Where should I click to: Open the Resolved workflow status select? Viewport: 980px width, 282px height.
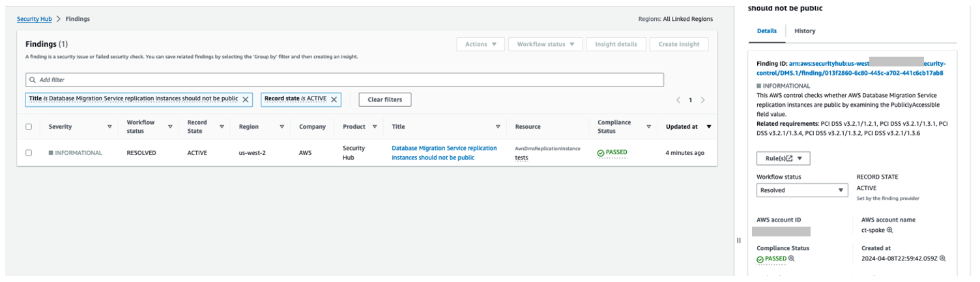[x=801, y=190]
